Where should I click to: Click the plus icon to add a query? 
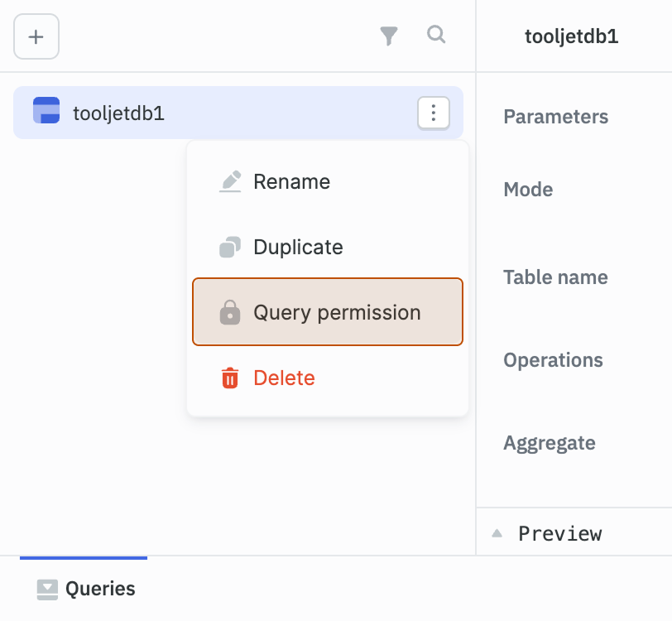(x=36, y=36)
